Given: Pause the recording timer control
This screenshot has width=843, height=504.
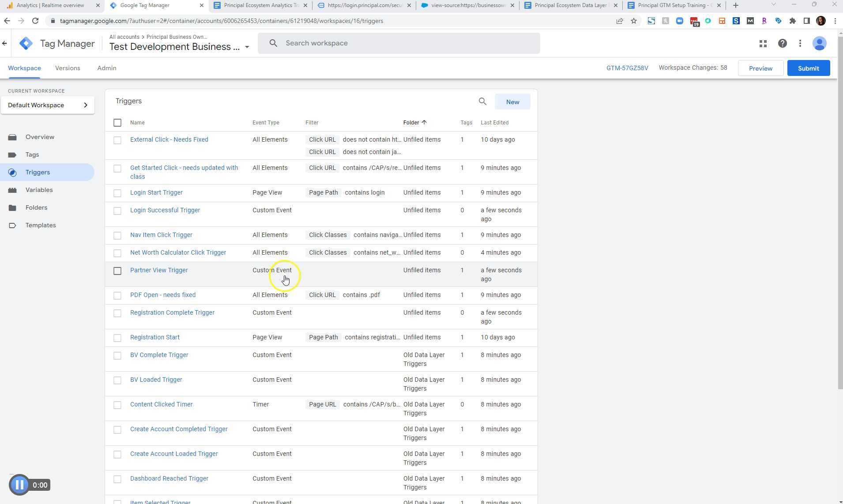Looking at the screenshot, I should 19,484.
